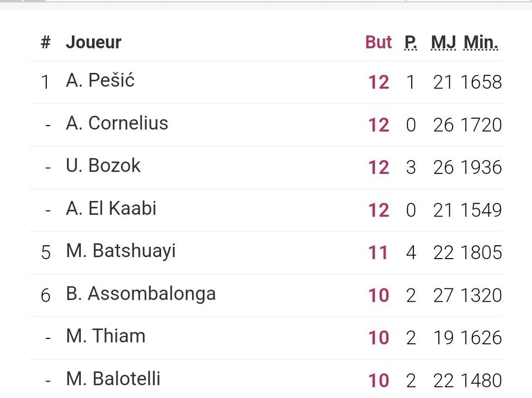This screenshot has height=398, width=532.
Task: Sort table by the But column header
Action: [378, 43]
